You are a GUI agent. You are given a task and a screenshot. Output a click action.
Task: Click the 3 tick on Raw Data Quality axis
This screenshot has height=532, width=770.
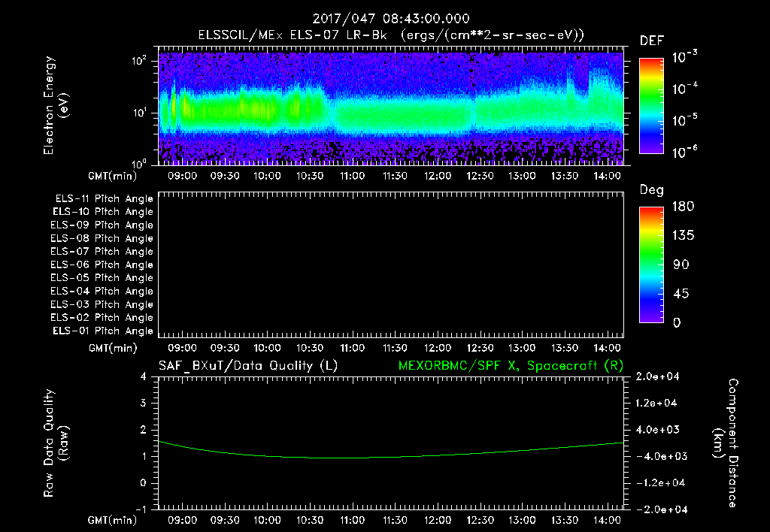click(x=144, y=404)
